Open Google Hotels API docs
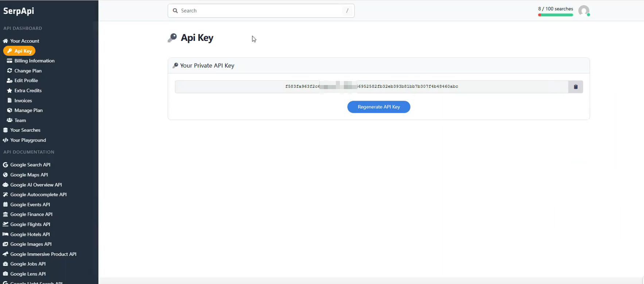The width and height of the screenshot is (644, 284). coord(30,234)
